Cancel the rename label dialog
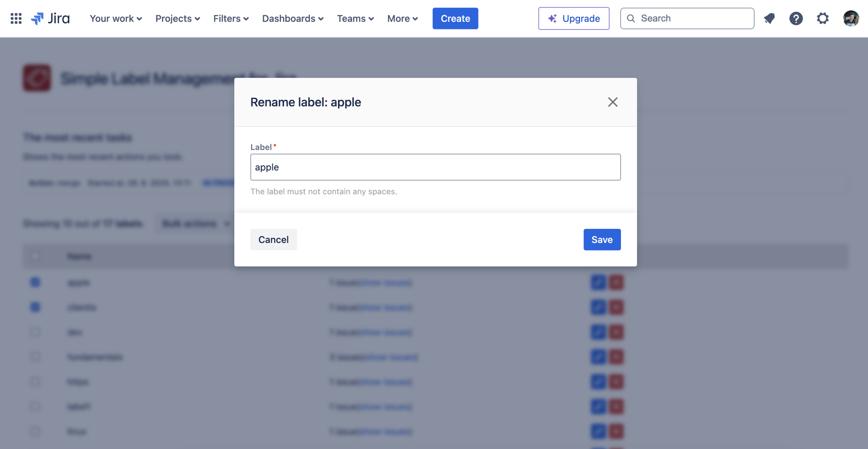 pyautogui.click(x=274, y=239)
